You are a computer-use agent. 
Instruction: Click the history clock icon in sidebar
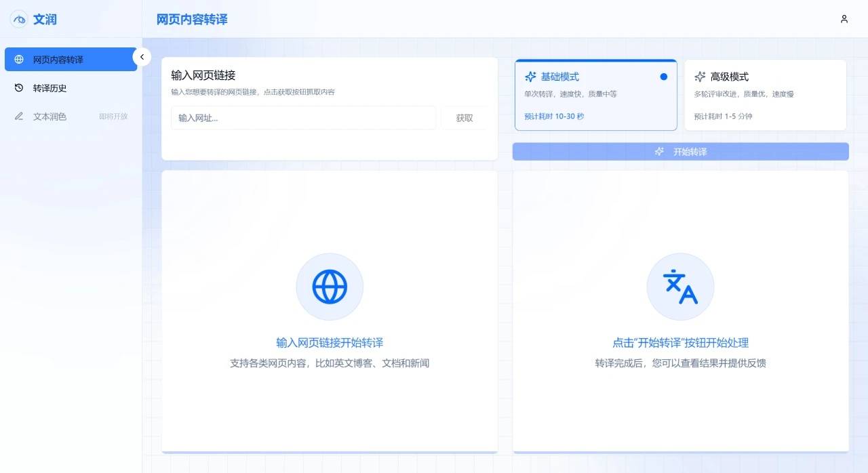[19, 88]
